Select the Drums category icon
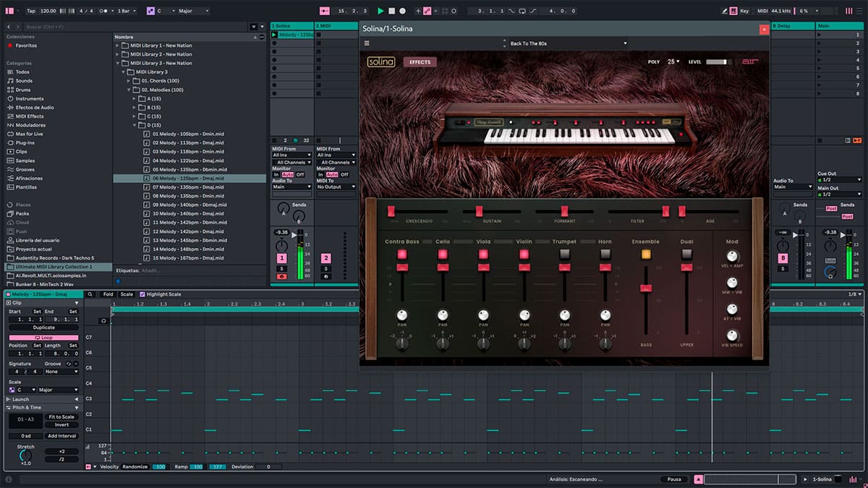This screenshot has height=488, width=868. click(9, 90)
